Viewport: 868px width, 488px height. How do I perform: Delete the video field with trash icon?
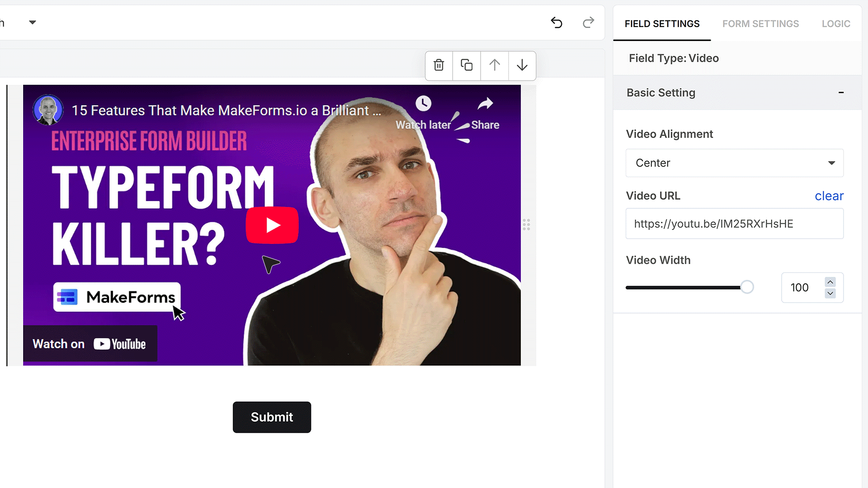coord(439,66)
